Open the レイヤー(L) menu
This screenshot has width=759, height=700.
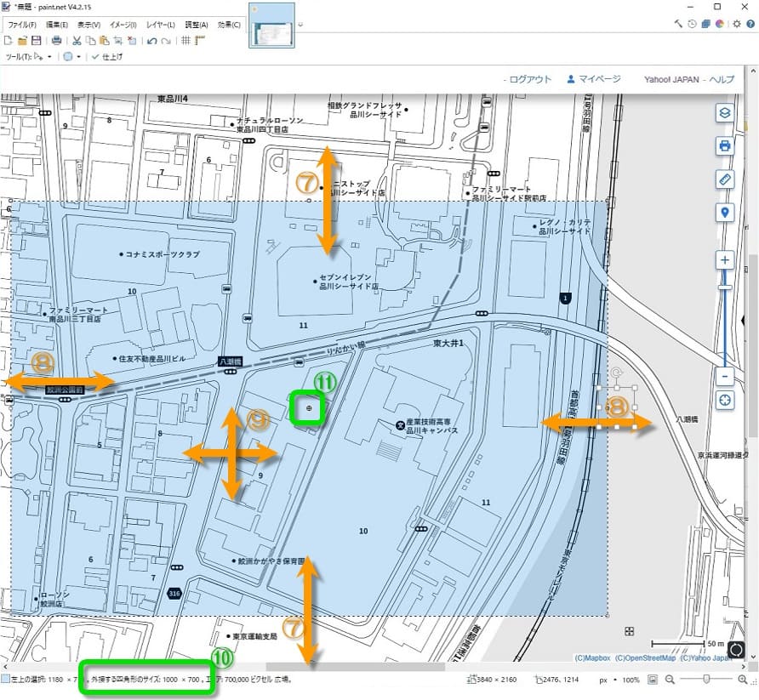coord(160,25)
